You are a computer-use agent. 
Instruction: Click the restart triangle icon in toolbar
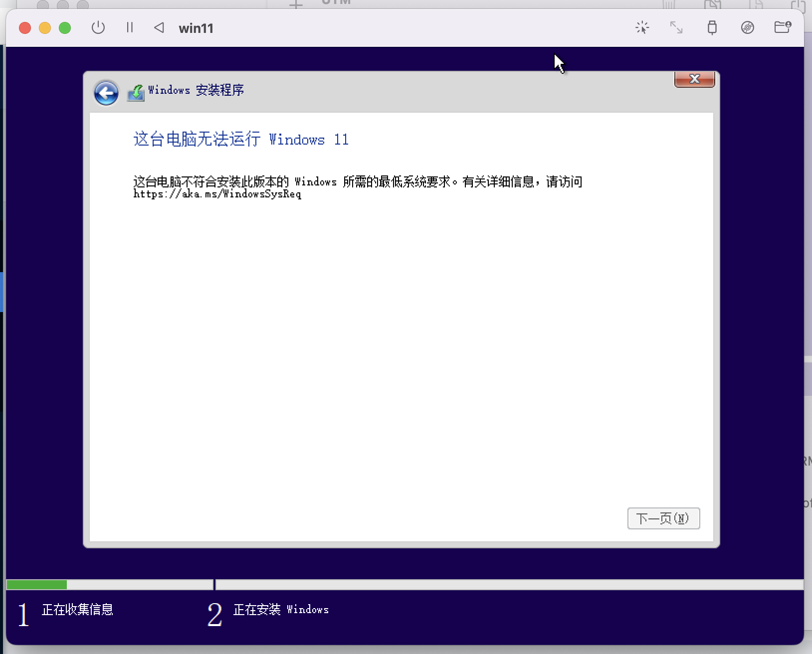pos(159,27)
